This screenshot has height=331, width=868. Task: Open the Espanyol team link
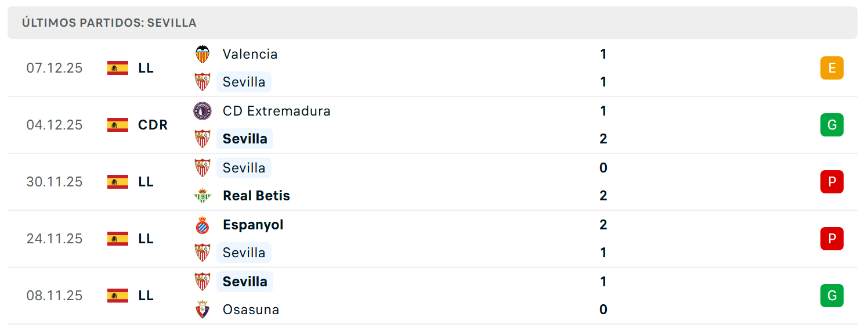click(x=253, y=225)
